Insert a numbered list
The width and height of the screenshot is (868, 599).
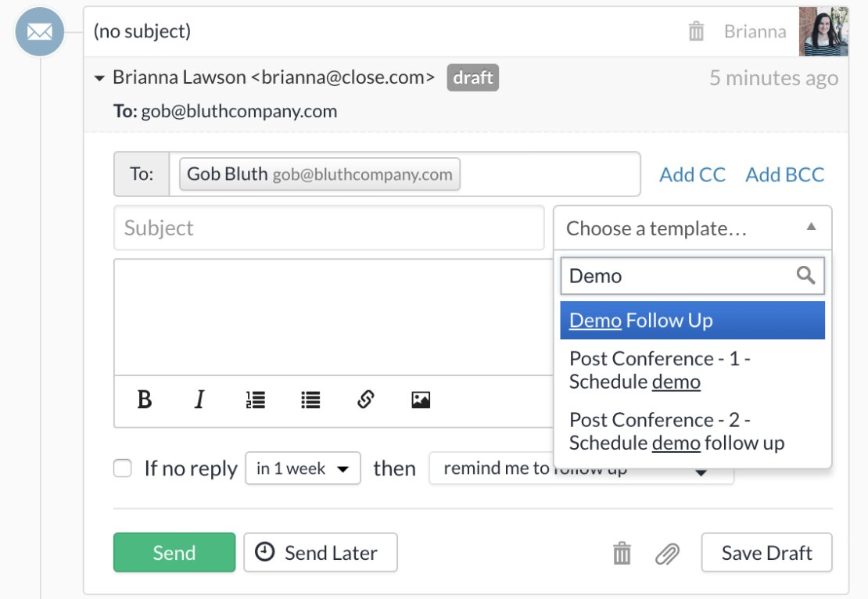coord(255,400)
